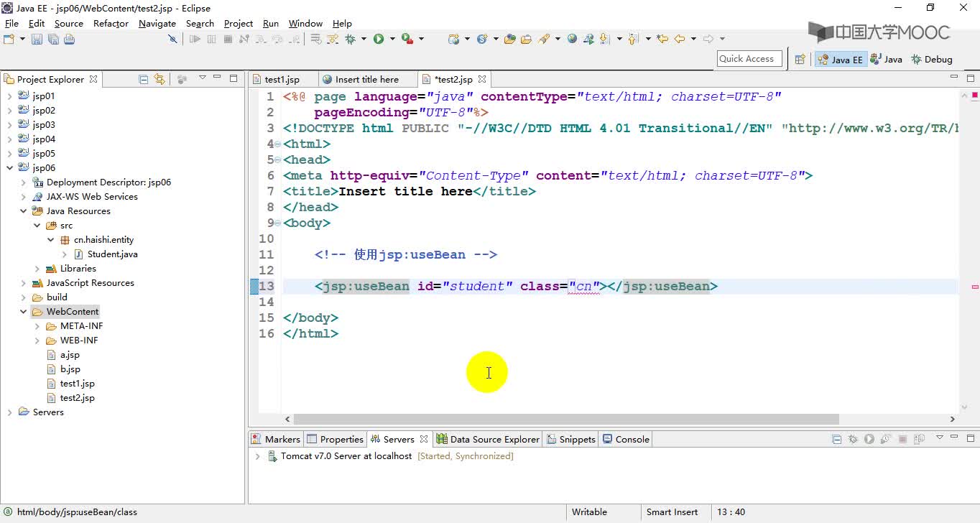Click the Open Web Browser globe icon

[x=572, y=39]
